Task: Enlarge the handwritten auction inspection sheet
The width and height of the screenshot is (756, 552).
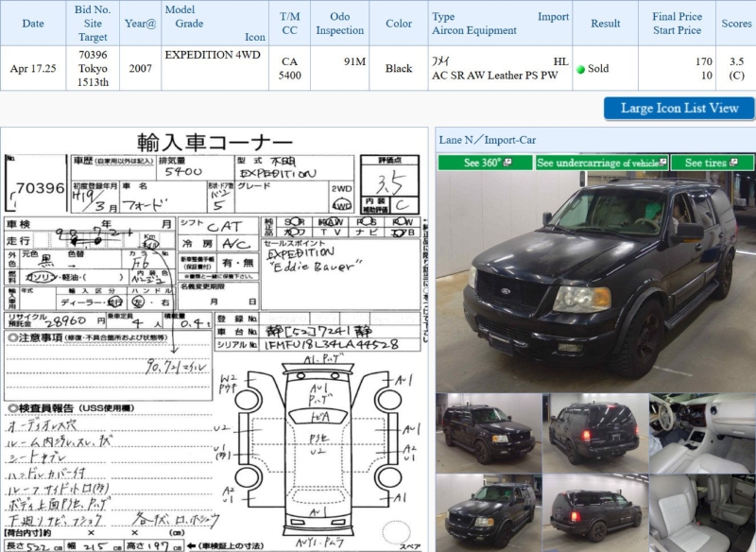Action: click(215, 340)
